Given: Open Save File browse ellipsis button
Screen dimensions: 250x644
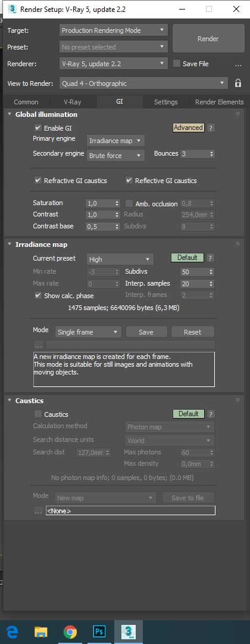Looking at the screenshot, I should [238, 64].
